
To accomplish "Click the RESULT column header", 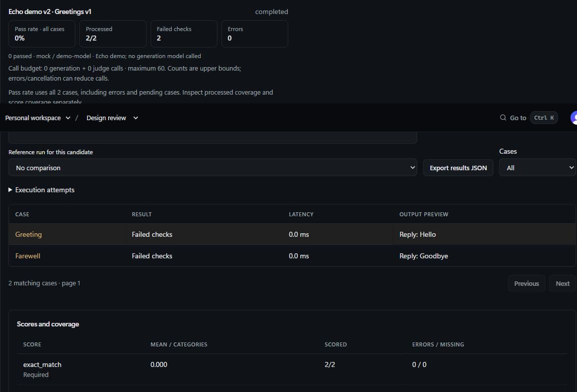I will (142, 214).
